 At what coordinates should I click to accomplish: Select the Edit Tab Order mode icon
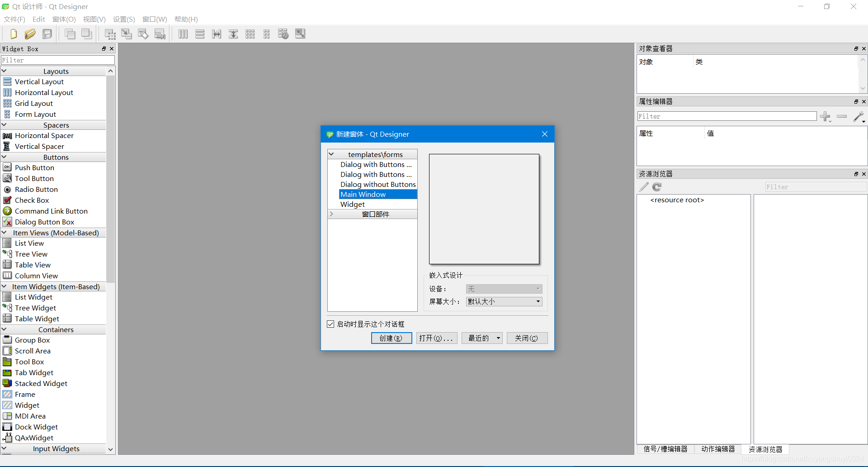coord(160,34)
